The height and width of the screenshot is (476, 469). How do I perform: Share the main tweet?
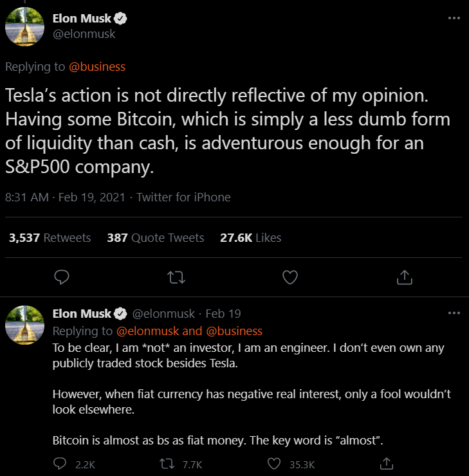click(404, 277)
